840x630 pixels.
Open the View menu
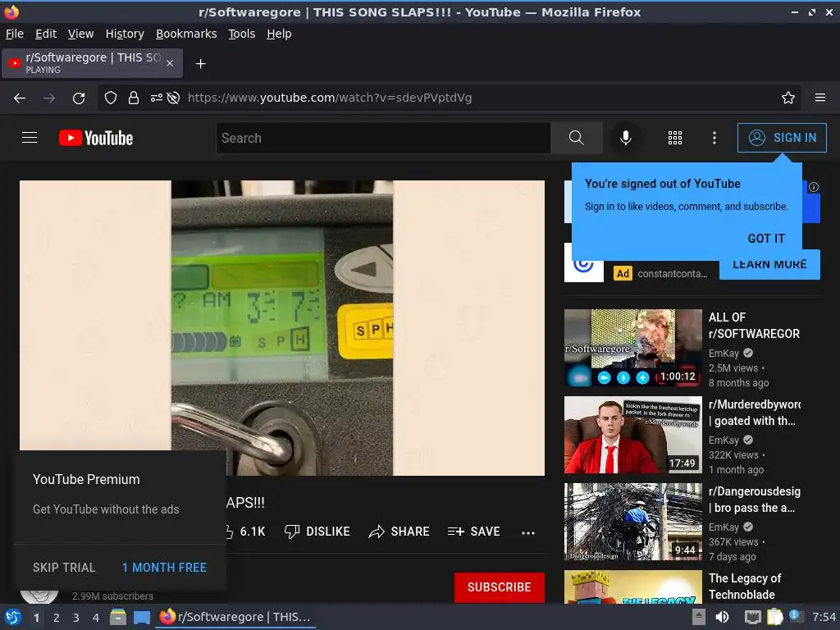(81, 34)
